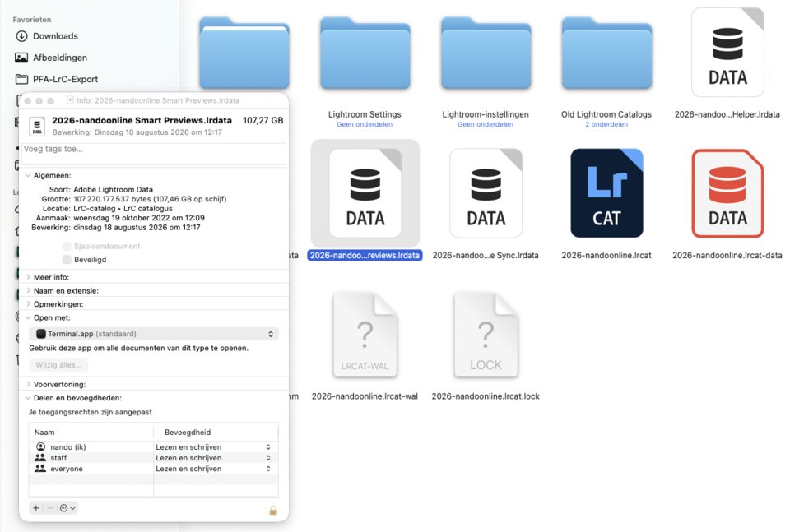Click the Favorieten sidebar heading
The width and height of the screenshot is (790, 532).
pos(32,20)
